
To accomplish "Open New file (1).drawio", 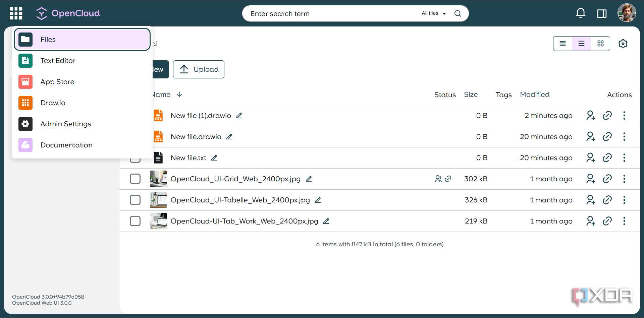I will (201, 116).
